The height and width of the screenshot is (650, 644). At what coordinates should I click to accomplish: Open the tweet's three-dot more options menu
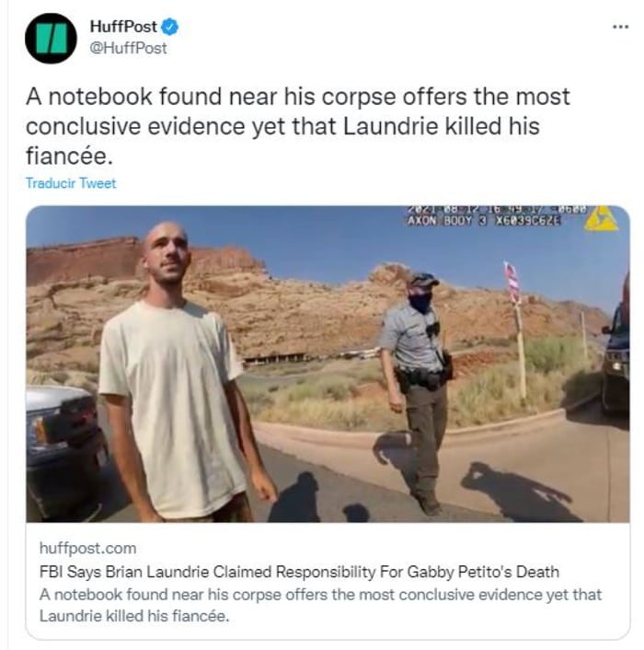621,27
